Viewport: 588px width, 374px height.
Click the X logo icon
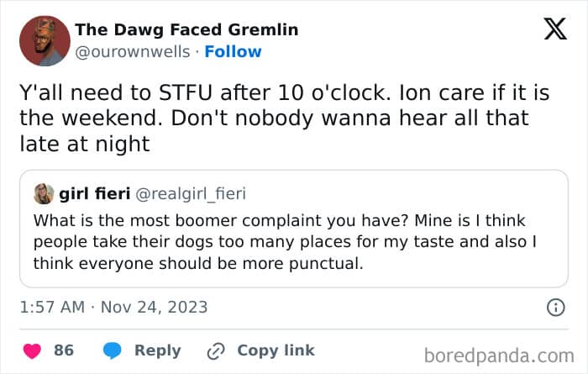pyautogui.click(x=554, y=29)
